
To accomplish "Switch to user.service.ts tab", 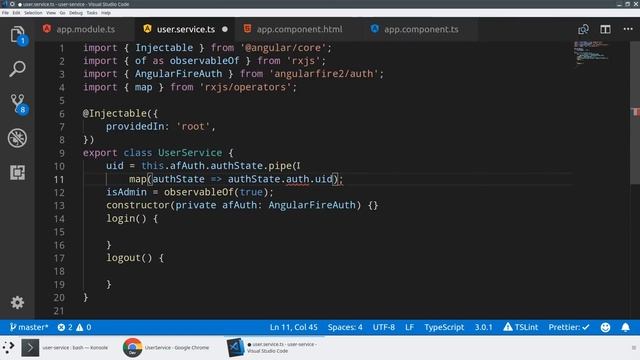I will [184, 29].
